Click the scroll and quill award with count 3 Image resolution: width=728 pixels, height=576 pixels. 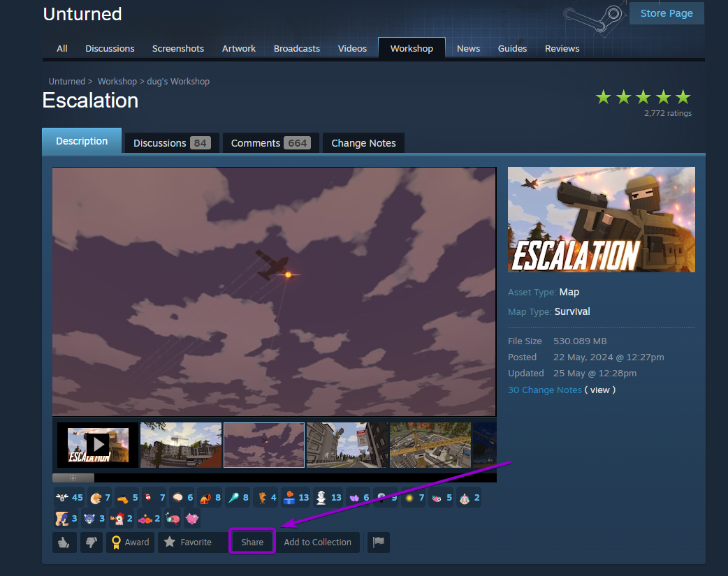[66, 518]
